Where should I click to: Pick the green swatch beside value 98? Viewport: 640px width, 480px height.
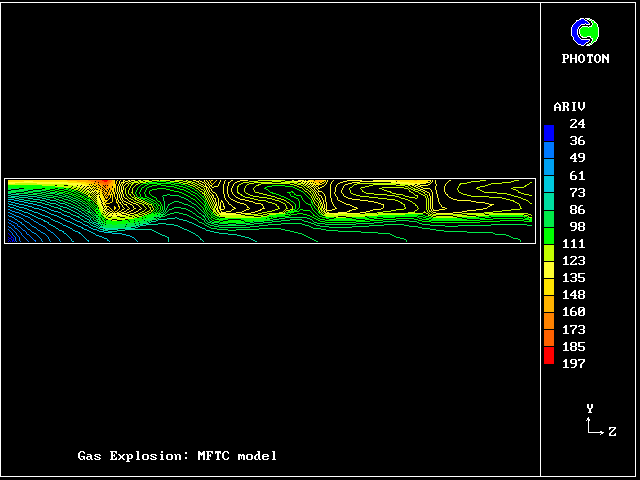pos(549,227)
